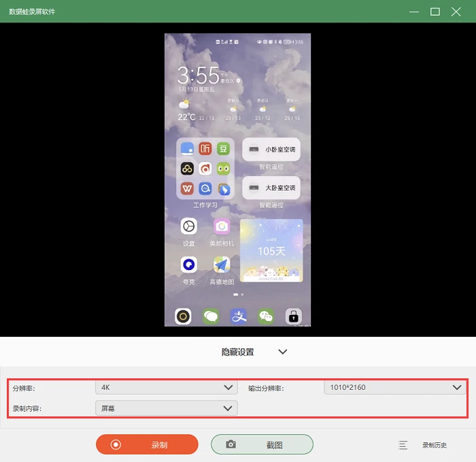Click the camera icon on 截图
The image size is (476, 462).
pos(231,444)
